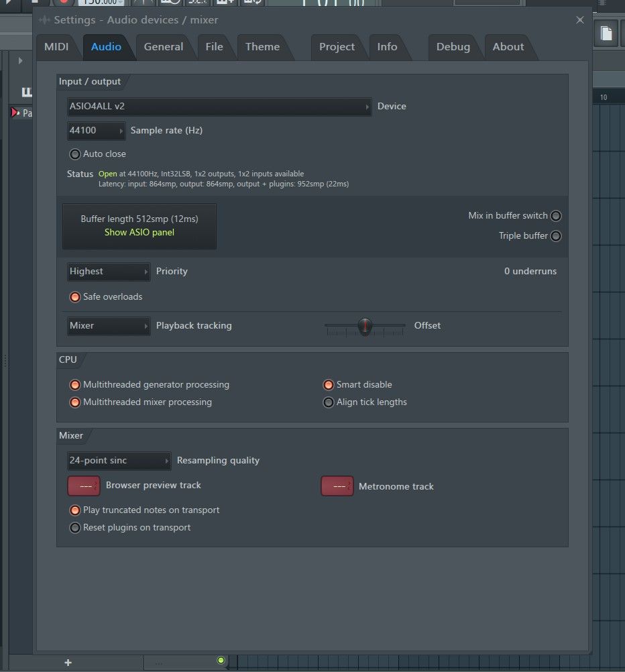Image resolution: width=625 pixels, height=672 pixels.
Task: Click the Show ASIO panel link
Action: [139, 232]
